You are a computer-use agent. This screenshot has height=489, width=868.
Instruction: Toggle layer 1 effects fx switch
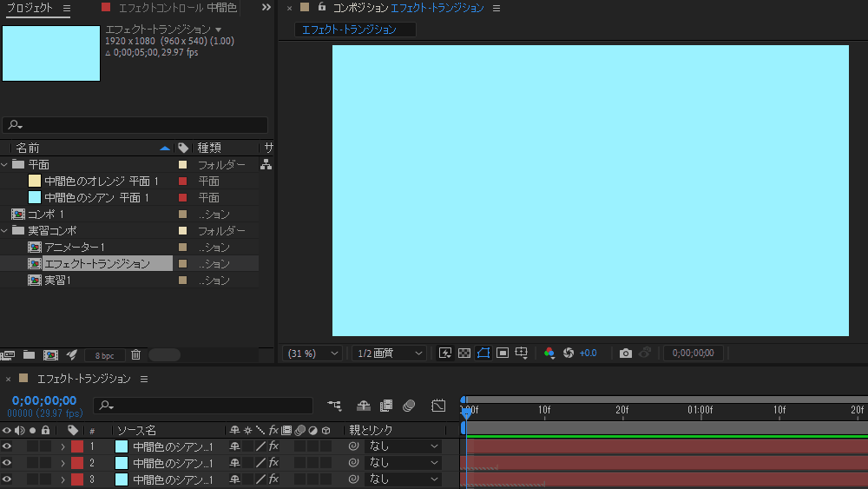point(273,446)
